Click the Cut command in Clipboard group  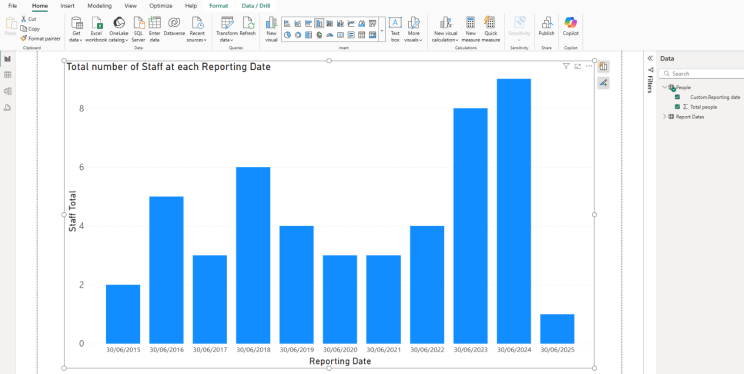pos(28,19)
